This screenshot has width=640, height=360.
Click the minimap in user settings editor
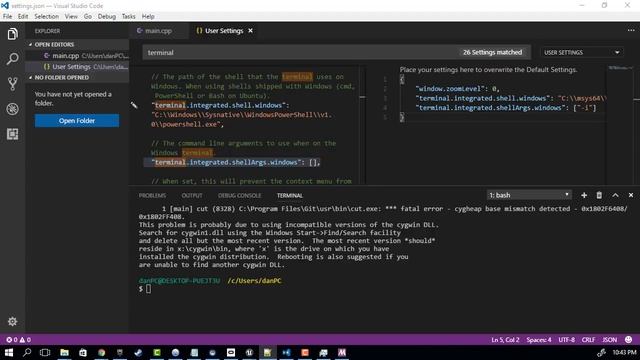click(x=620, y=68)
